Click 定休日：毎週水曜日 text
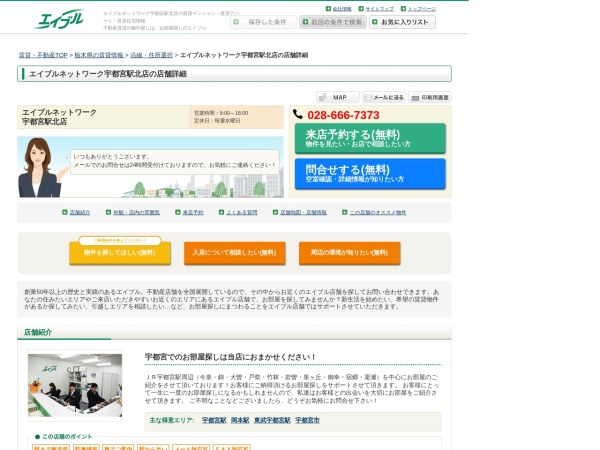The image size is (600, 450). pos(217,121)
